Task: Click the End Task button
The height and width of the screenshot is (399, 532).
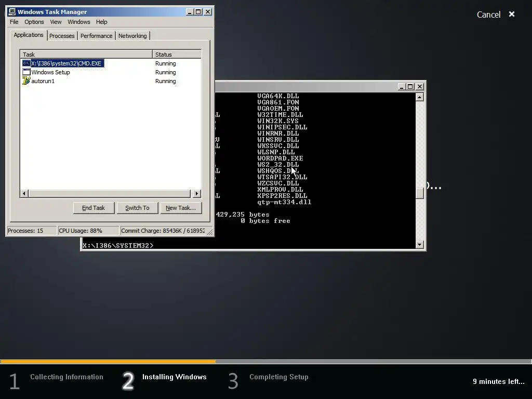Action: 94,208
